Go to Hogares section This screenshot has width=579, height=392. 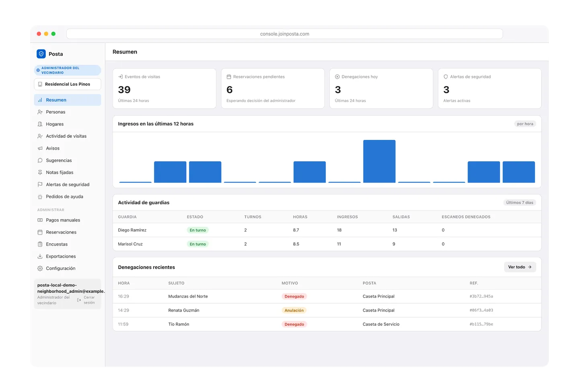tap(68, 124)
